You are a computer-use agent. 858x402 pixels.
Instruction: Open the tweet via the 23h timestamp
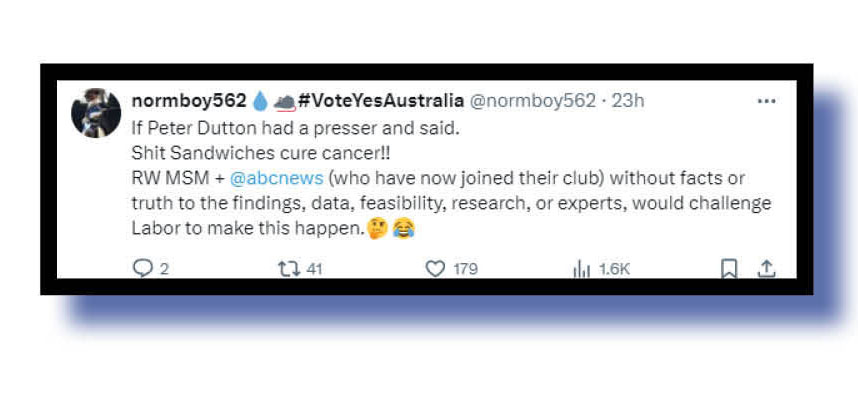[x=628, y=101]
